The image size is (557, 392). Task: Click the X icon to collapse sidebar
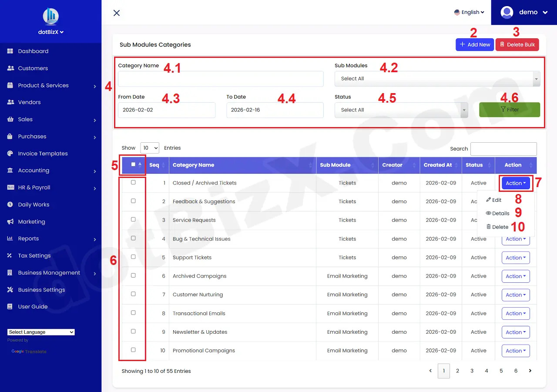[x=117, y=13]
